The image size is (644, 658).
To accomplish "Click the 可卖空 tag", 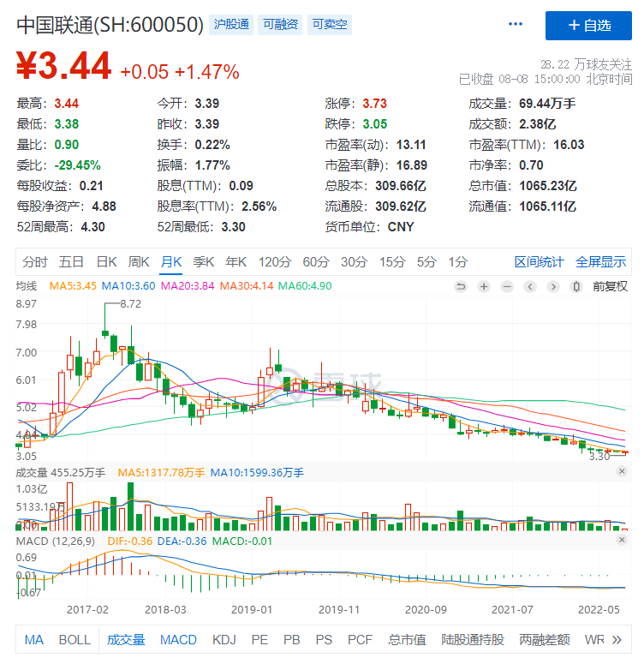I will click(x=330, y=24).
